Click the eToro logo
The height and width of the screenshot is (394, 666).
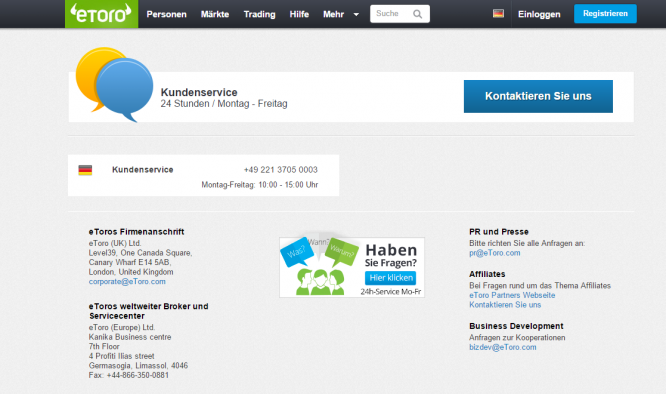click(102, 14)
